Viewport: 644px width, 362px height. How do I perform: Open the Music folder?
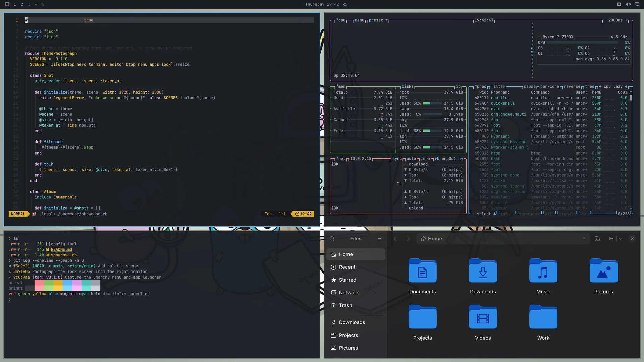tap(543, 277)
